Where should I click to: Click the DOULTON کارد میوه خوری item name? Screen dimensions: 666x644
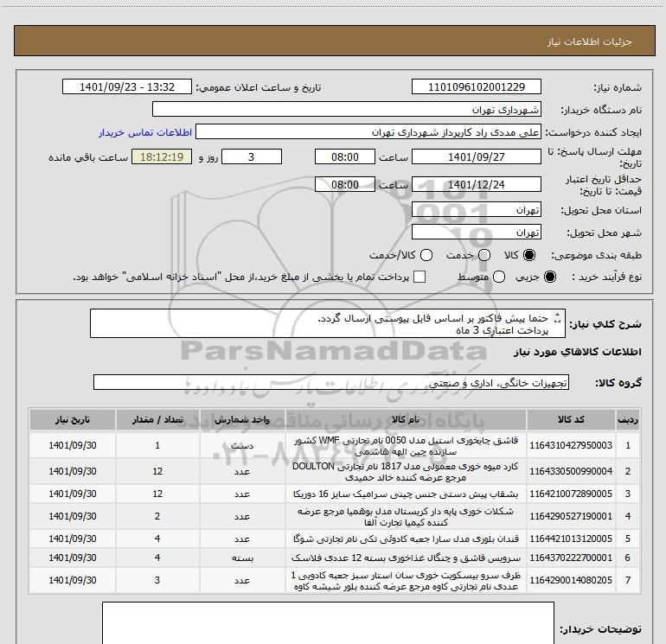click(406, 472)
